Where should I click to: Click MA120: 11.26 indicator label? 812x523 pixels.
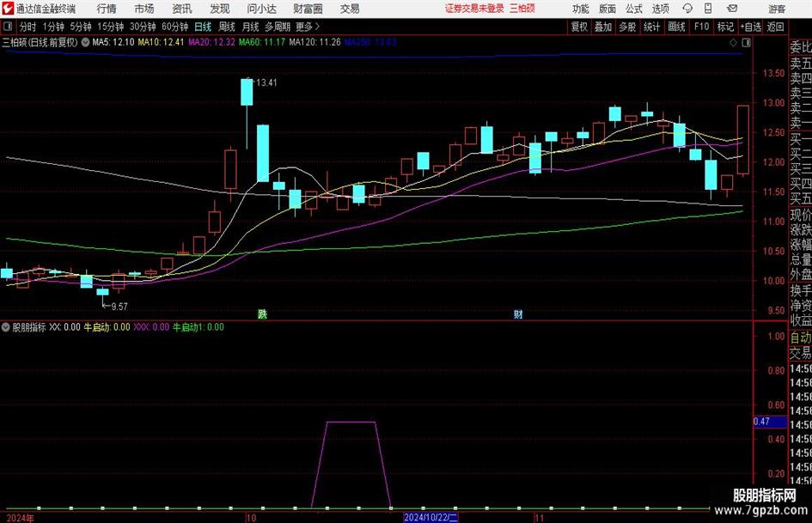tap(314, 42)
